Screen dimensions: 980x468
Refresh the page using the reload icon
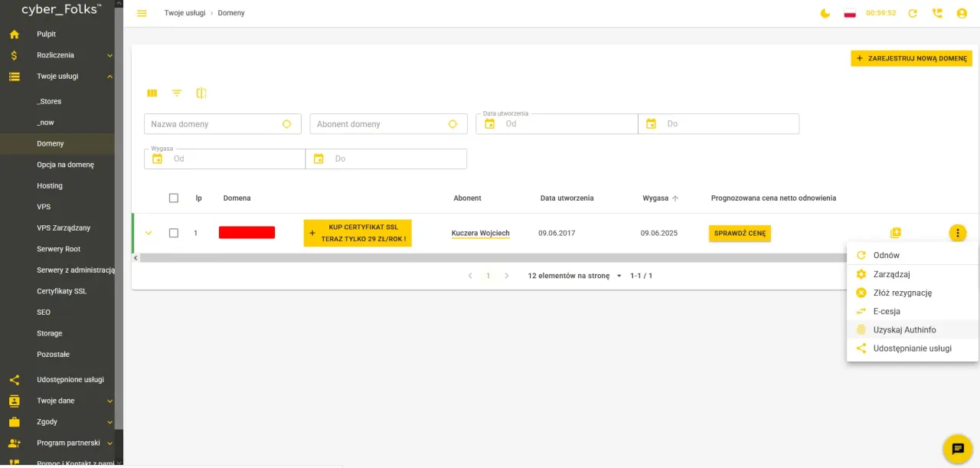pos(912,13)
